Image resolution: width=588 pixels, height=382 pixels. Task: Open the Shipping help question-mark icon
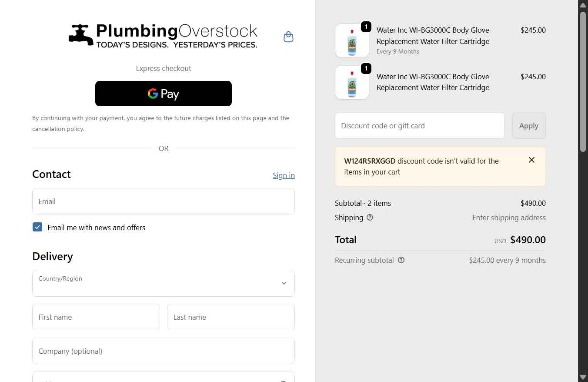[370, 218]
